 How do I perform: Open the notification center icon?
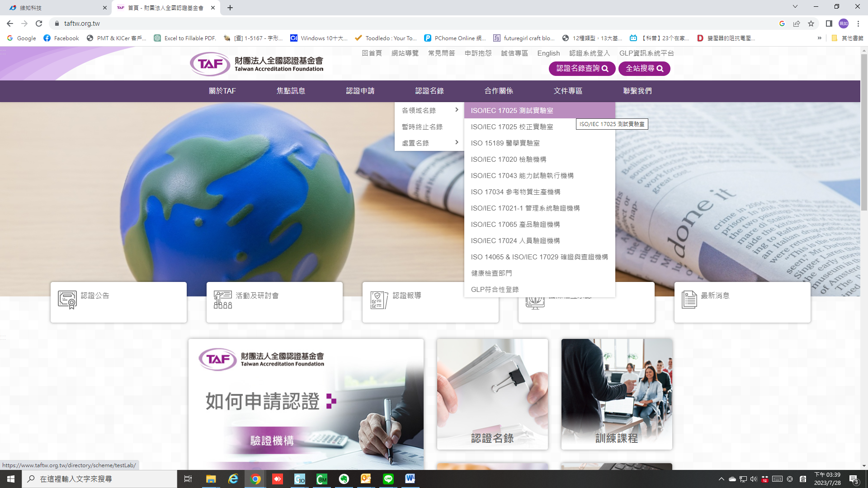[854, 479]
